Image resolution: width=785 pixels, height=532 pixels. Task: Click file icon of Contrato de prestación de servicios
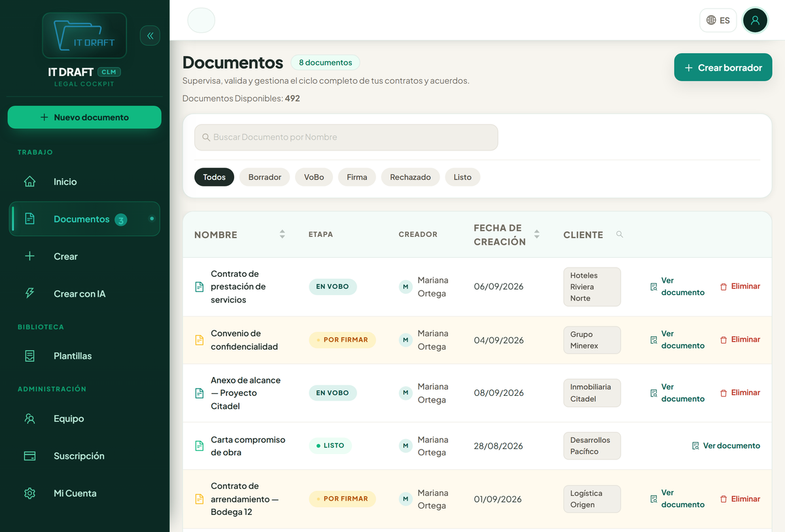pyautogui.click(x=200, y=287)
